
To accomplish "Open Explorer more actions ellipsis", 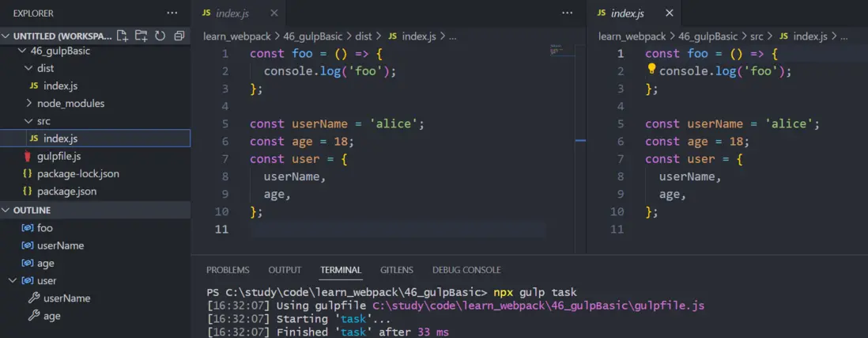I will click(x=172, y=13).
